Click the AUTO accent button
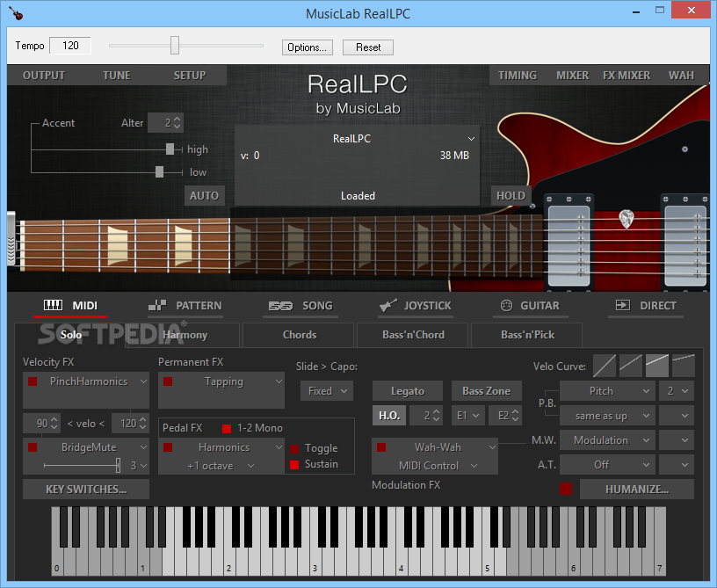Screen dimensions: 717x588 (205, 196)
